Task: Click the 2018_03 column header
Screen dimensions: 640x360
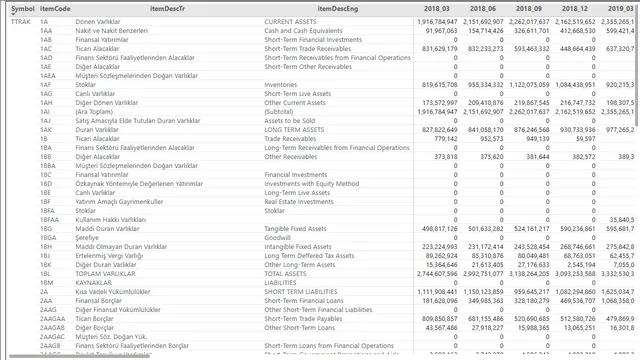Action: tap(436, 9)
